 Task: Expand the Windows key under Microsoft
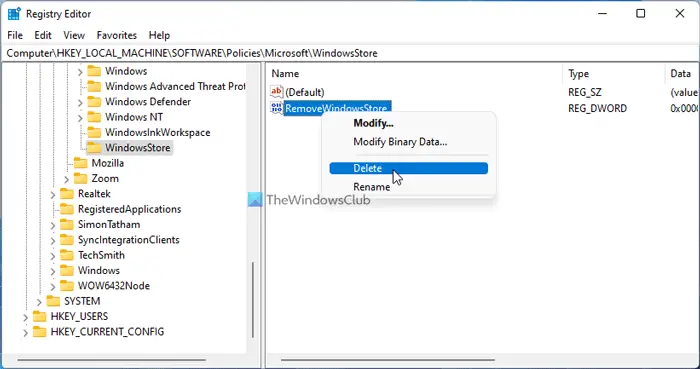pyautogui.click(x=80, y=71)
